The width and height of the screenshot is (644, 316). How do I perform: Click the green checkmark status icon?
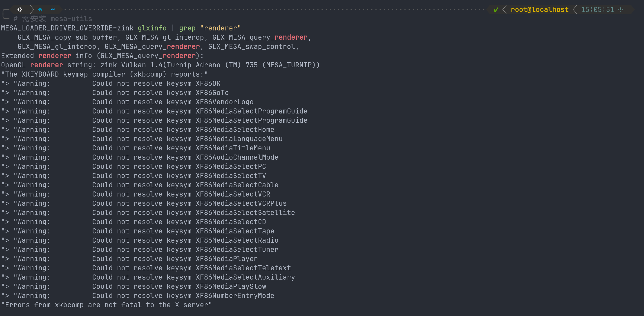pyautogui.click(x=496, y=10)
